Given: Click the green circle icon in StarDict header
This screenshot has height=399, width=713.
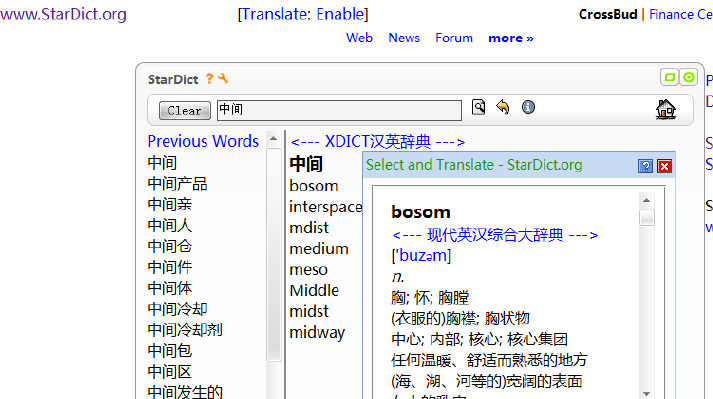Looking at the screenshot, I should click(688, 77).
